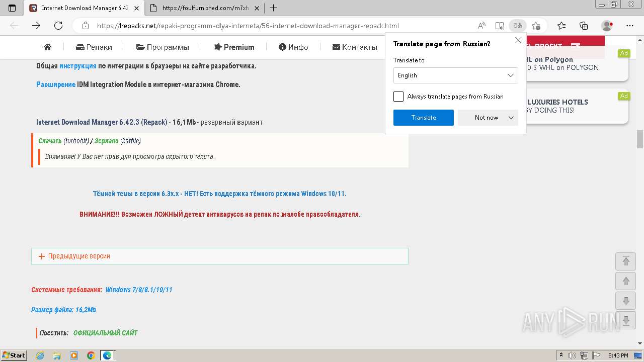Follow the инструкция link
Viewport: 644px width, 362px height.
click(x=78, y=66)
